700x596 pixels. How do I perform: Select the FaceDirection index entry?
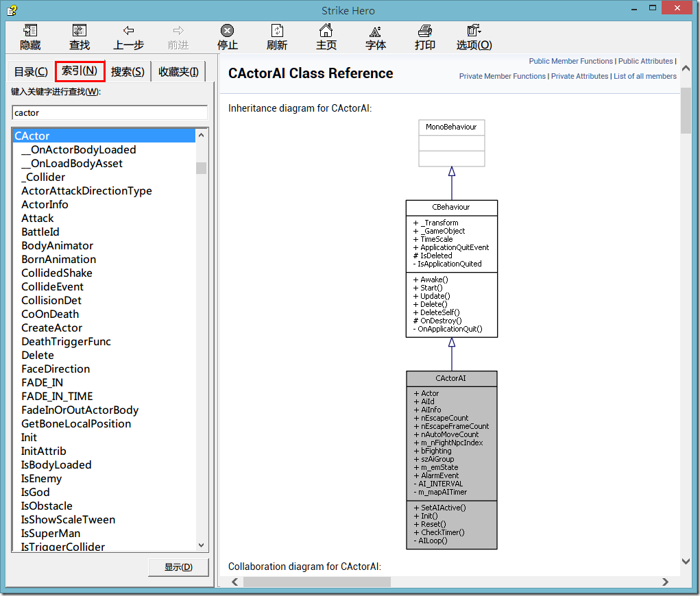pos(56,369)
